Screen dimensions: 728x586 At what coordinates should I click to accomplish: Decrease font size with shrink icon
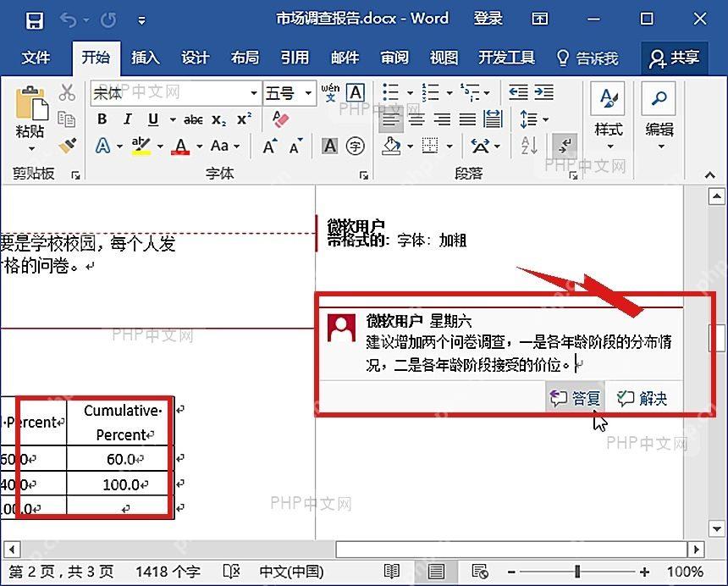tap(295, 146)
